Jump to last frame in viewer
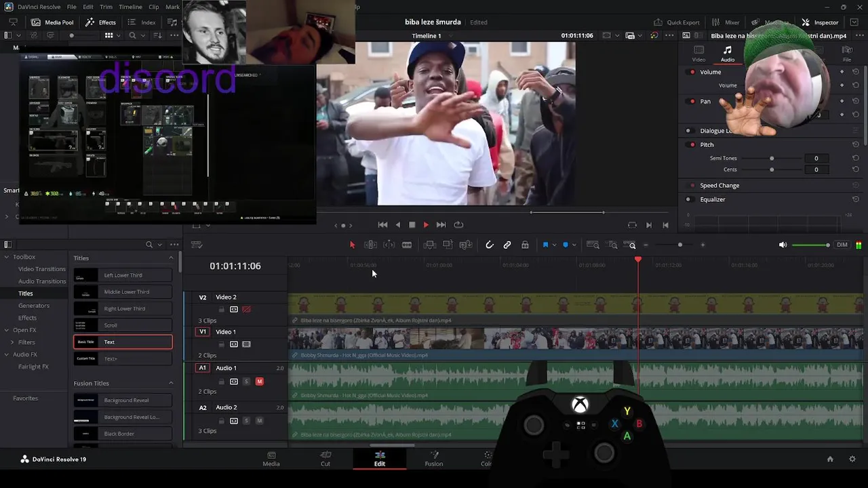This screenshot has width=868, height=488. point(441,225)
